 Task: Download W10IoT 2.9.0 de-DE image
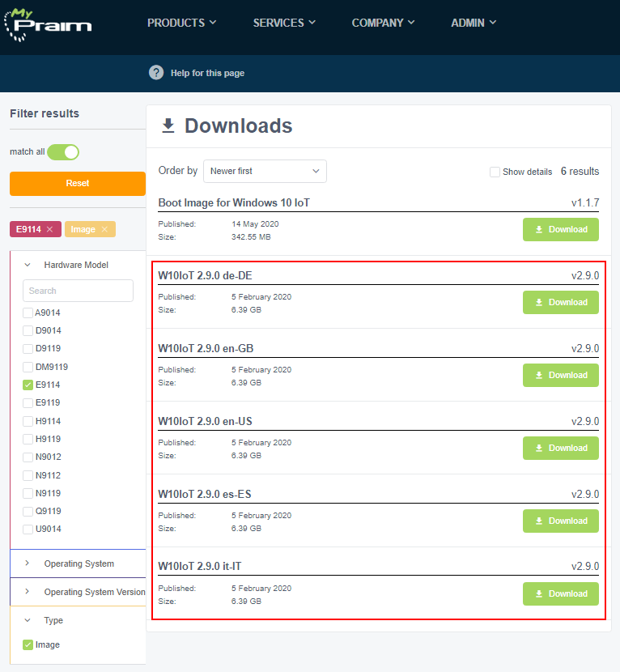coord(560,303)
